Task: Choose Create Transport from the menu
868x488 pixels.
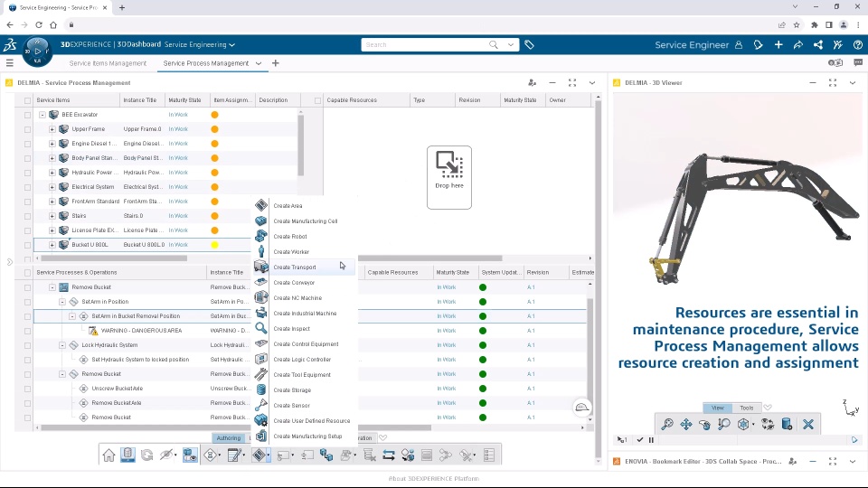Action: coord(305,267)
